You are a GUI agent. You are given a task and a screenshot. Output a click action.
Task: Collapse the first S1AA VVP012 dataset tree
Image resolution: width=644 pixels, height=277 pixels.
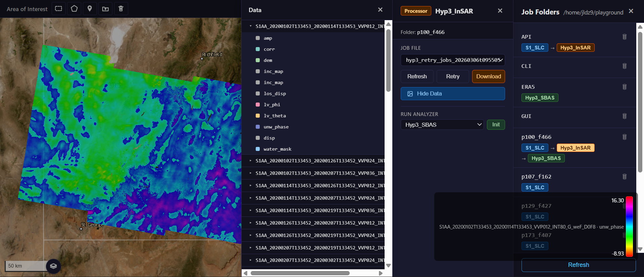tap(251, 26)
